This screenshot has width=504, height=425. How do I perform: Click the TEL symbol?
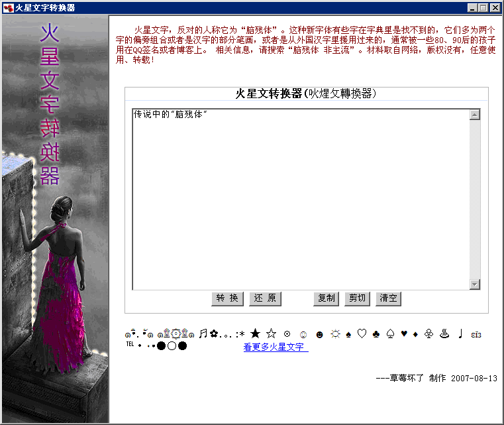point(130,345)
